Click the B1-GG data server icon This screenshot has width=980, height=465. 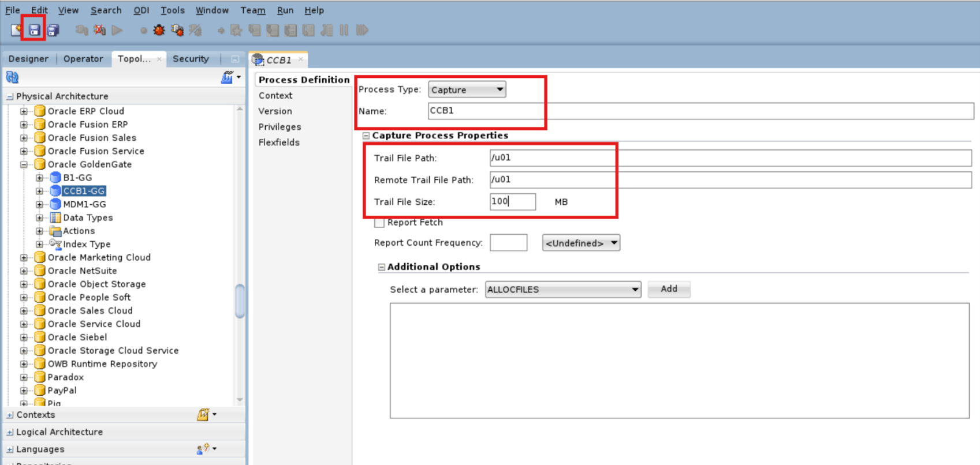tap(55, 178)
